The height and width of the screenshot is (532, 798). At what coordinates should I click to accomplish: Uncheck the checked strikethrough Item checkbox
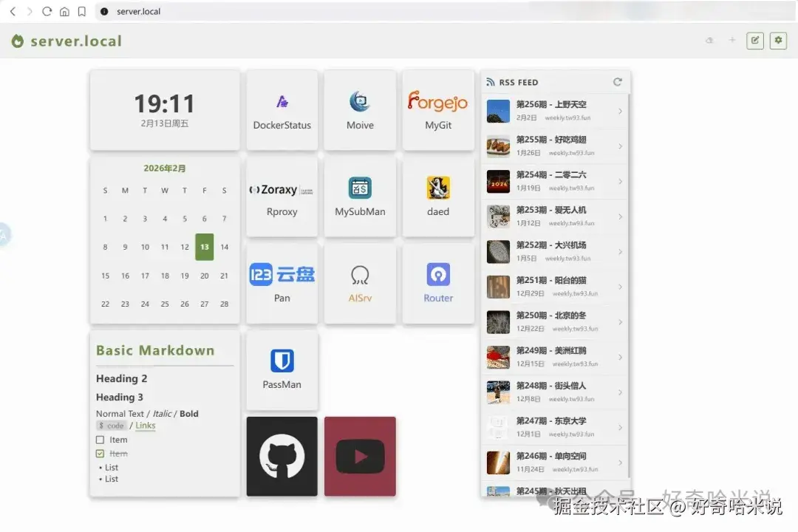click(100, 454)
